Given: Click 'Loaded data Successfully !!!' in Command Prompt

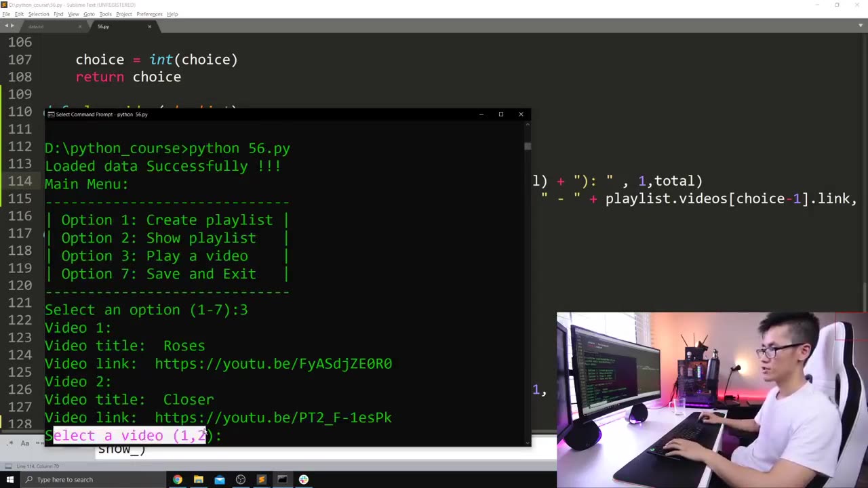Looking at the screenshot, I should pyautogui.click(x=163, y=166).
